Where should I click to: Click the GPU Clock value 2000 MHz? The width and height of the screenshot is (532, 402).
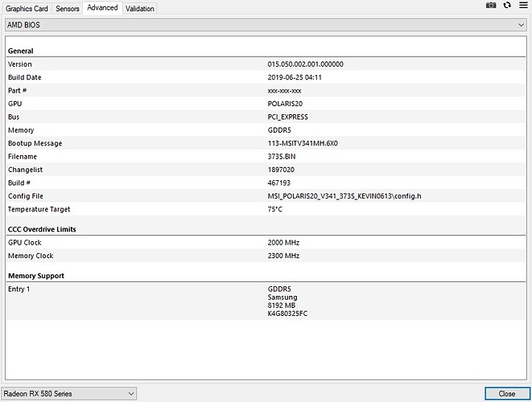[283, 243]
